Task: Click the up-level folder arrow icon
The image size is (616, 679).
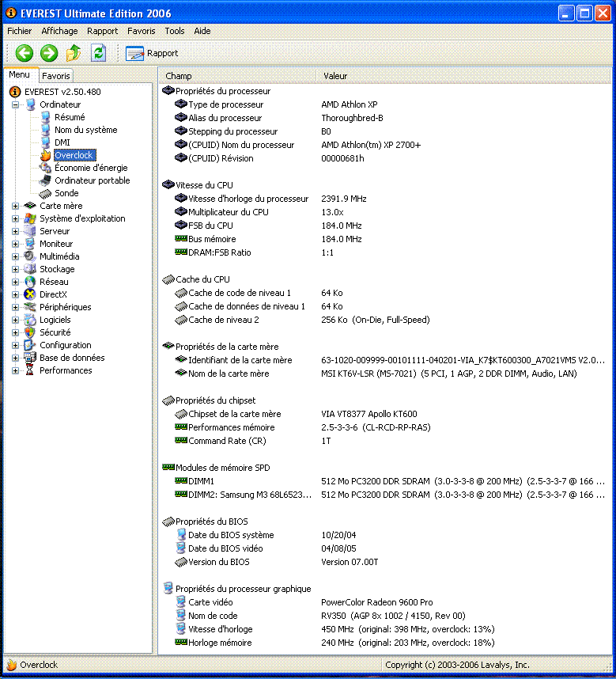Action: (74, 53)
